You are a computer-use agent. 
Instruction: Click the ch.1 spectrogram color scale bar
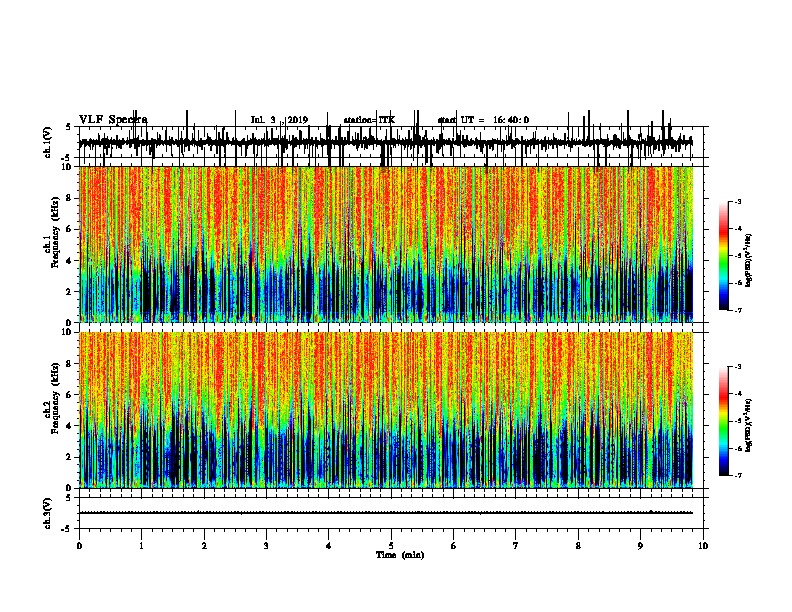tap(724, 256)
